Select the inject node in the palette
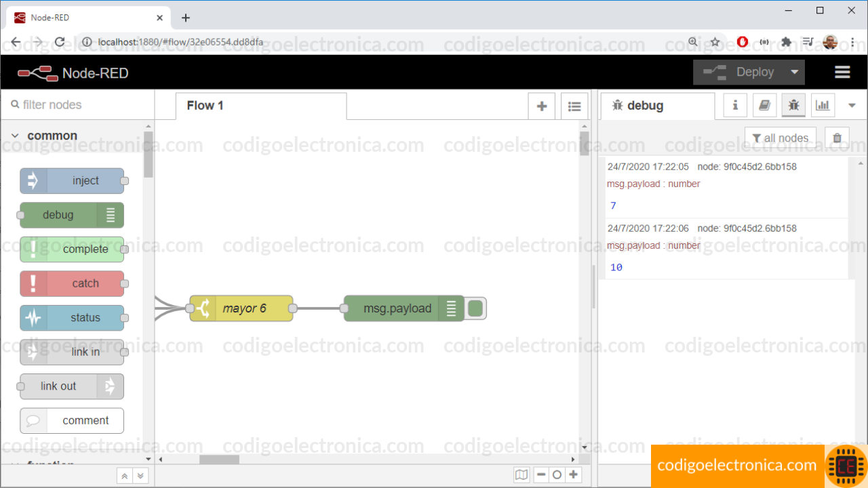This screenshot has width=868, height=488. 72,181
